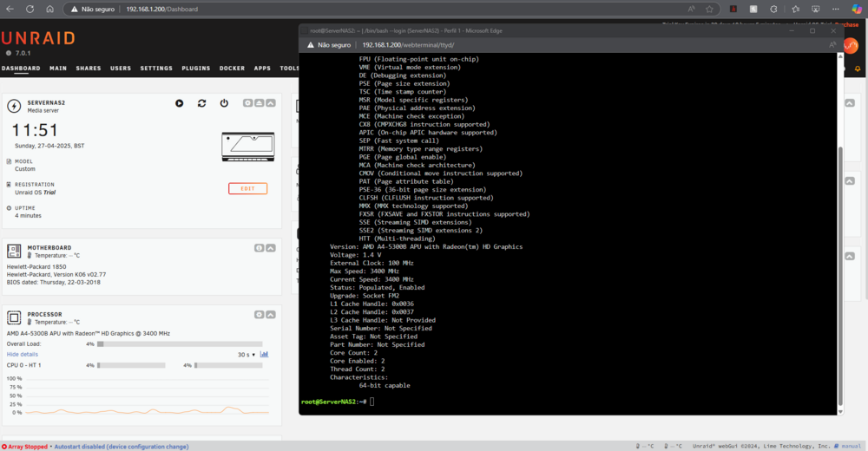
Task: Open the Copilot icon
Action: (x=857, y=9)
